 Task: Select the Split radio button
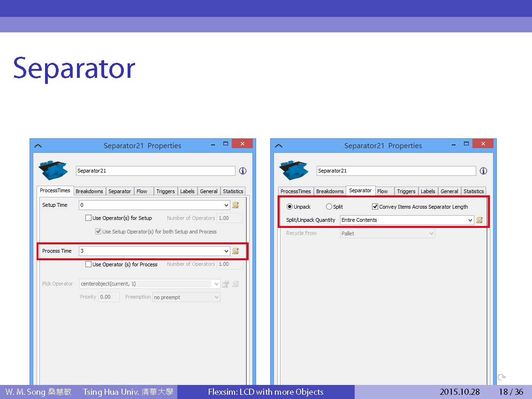[329, 207]
